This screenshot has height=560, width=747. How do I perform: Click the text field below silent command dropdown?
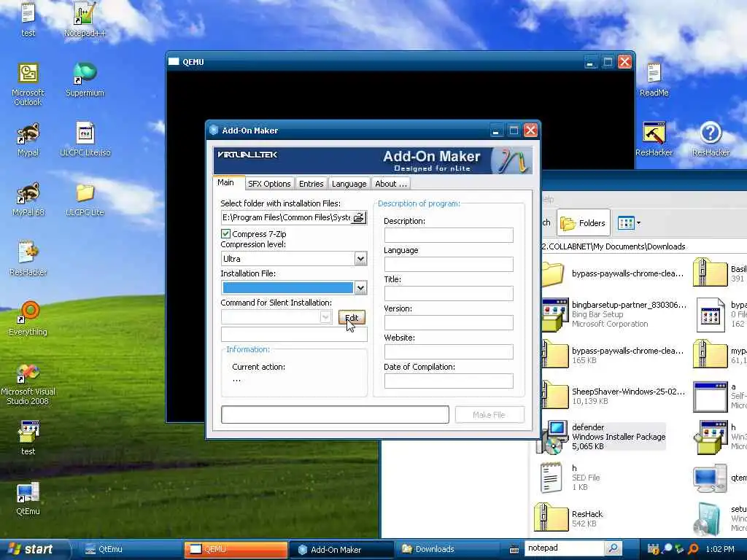pos(294,334)
